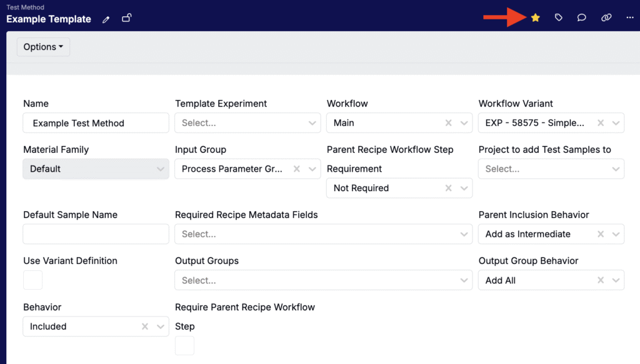
Task: Expand the Output Groups select box
Action: point(464,280)
